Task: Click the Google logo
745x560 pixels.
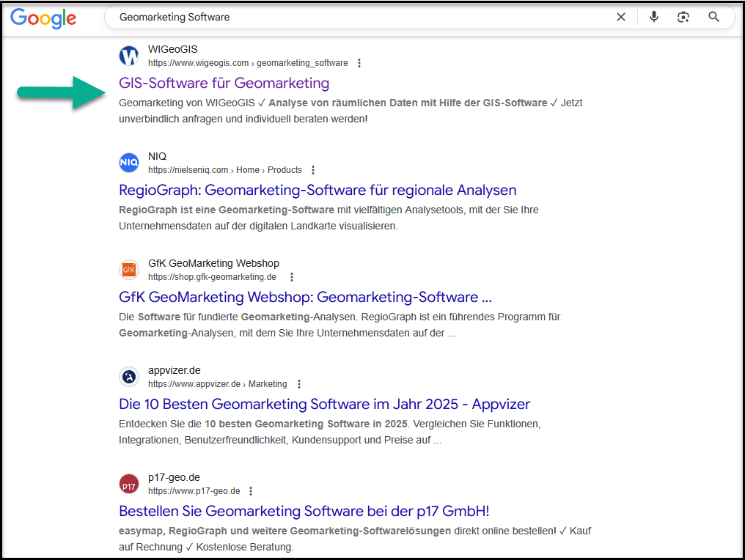Action: [43, 18]
